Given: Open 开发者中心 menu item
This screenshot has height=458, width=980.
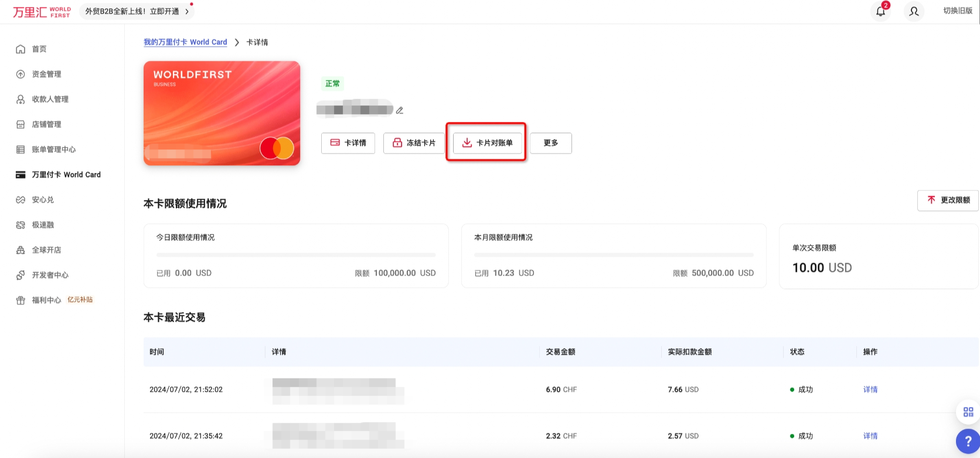Looking at the screenshot, I should tap(50, 275).
